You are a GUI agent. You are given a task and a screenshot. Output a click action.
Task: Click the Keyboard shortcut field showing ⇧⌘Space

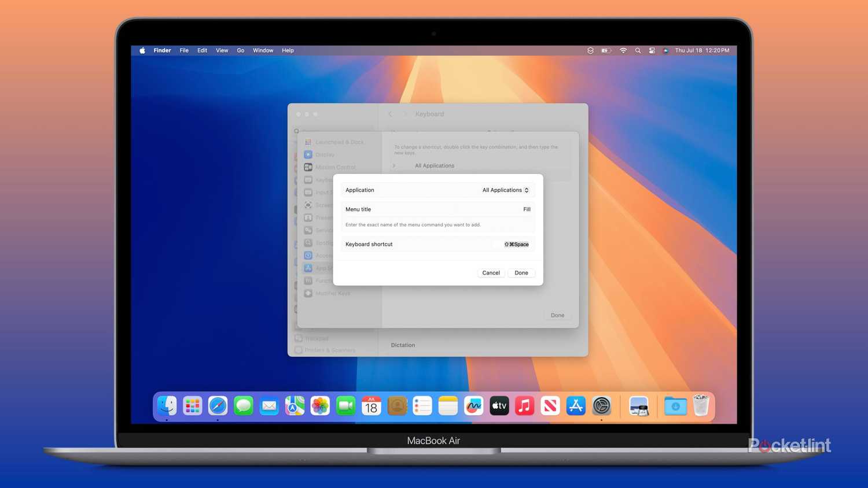[516, 245]
